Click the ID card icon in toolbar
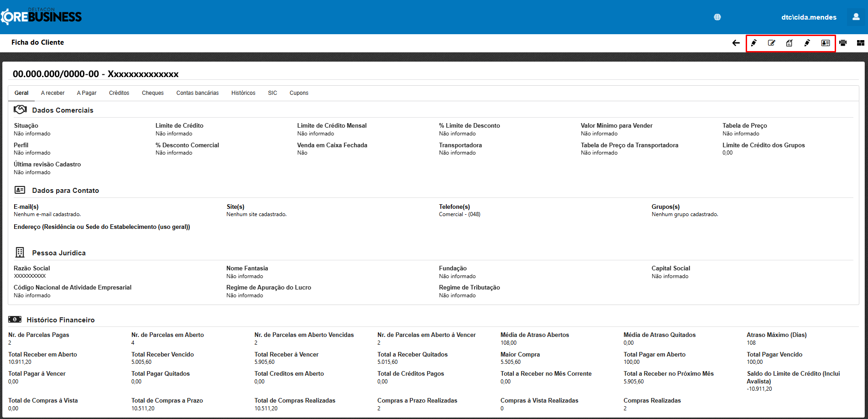 pos(826,43)
